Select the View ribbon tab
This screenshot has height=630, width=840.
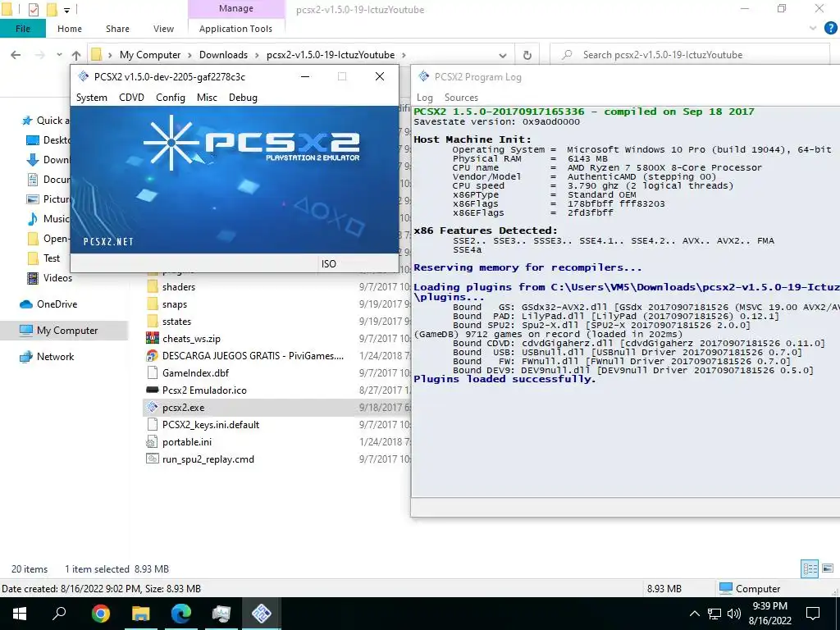pyautogui.click(x=163, y=29)
